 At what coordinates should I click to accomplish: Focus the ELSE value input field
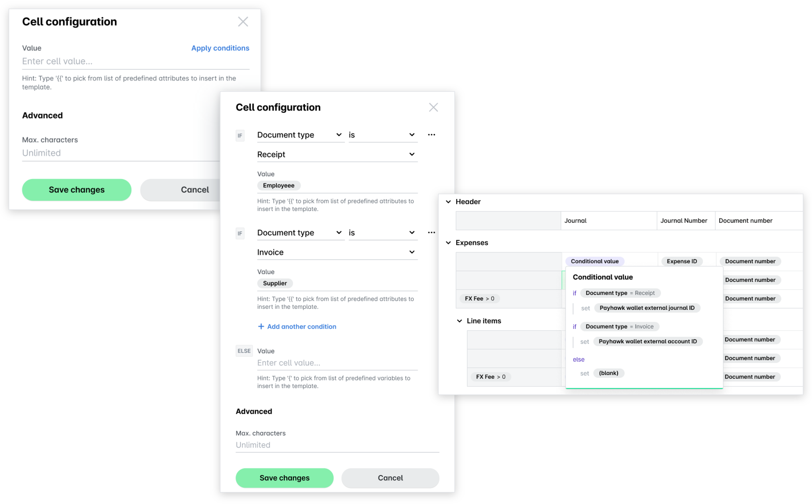[x=337, y=363]
